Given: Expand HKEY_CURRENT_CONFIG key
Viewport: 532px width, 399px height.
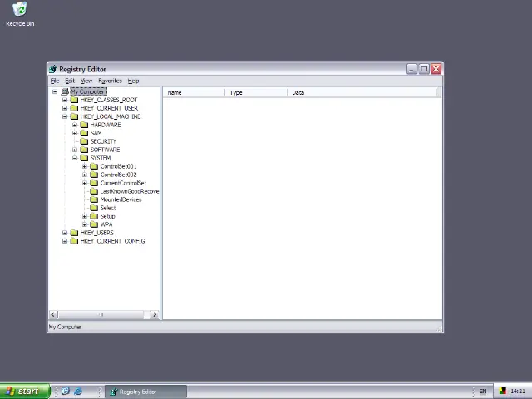Looking at the screenshot, I should pyautogui.click(x=65, y=241).
